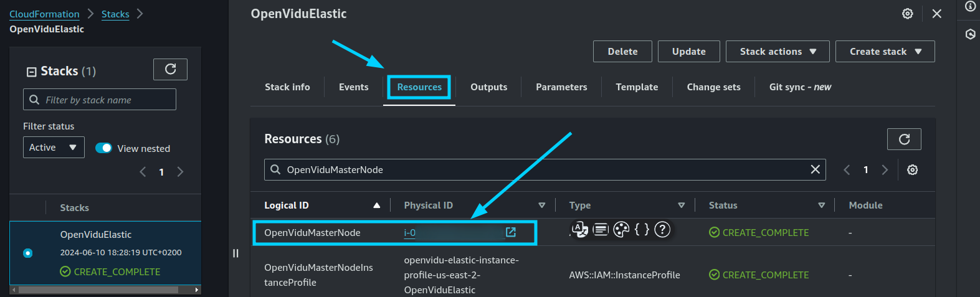980x297 pixels.
Task: Go to CloudFormation breadcrumb link
Action: coord(44,14)
